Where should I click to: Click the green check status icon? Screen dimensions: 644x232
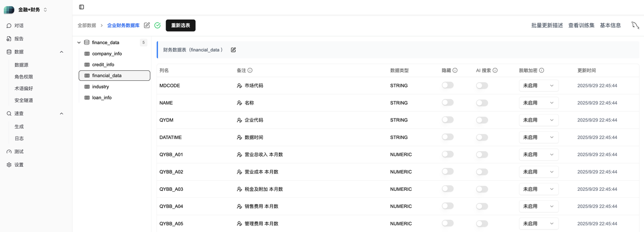(x=157, y=25)
